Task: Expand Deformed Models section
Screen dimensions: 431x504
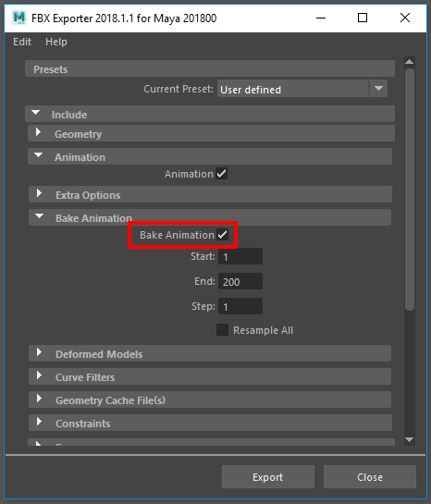Action: (x=39, y=352)
